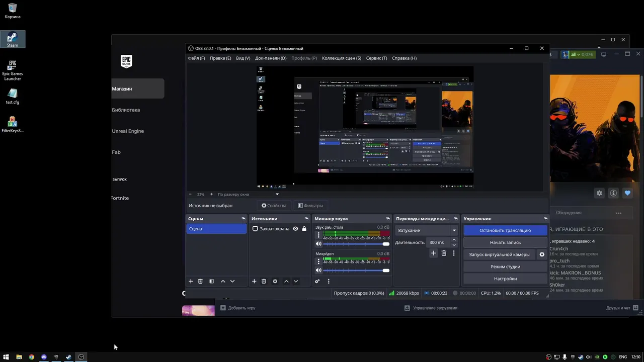Open Настройки button in OBS controls
The image size is (644, 362).
point(505,279)
